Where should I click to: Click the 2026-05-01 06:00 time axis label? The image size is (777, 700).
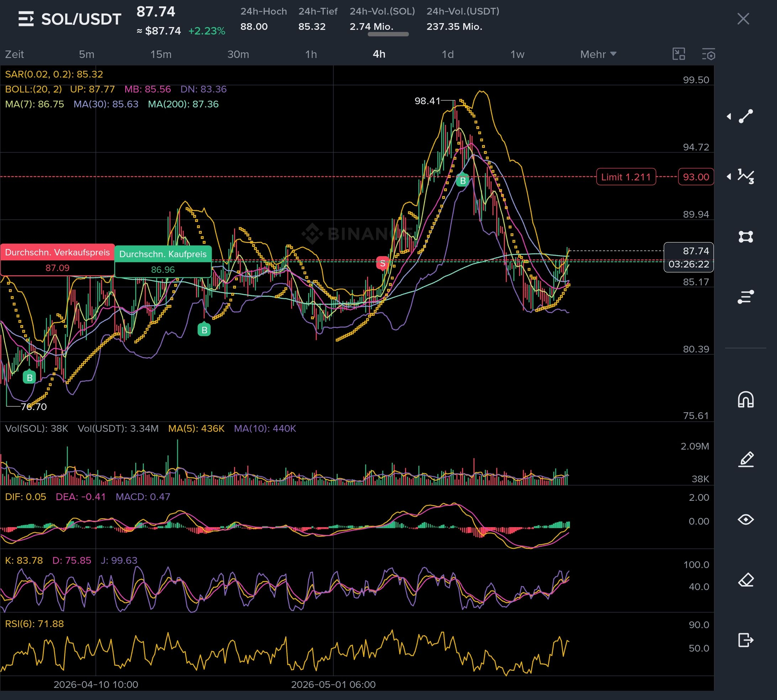click(333, 685)
